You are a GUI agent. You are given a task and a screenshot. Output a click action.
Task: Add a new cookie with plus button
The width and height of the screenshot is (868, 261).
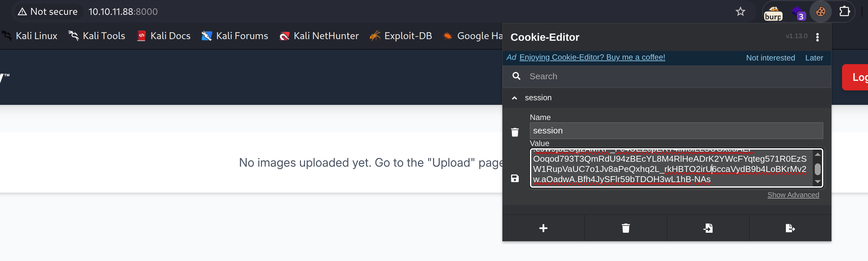tap(543, 228)
